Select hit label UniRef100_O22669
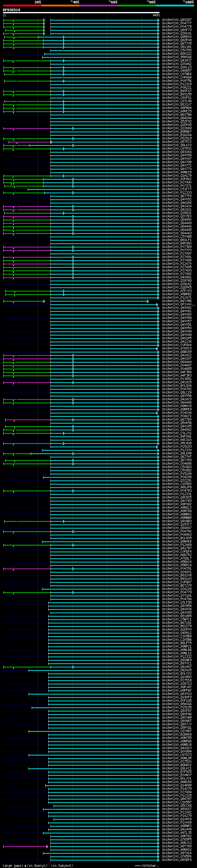Image resolution: width=197 pixels, height=868 pixels. [x=177, y=128]
